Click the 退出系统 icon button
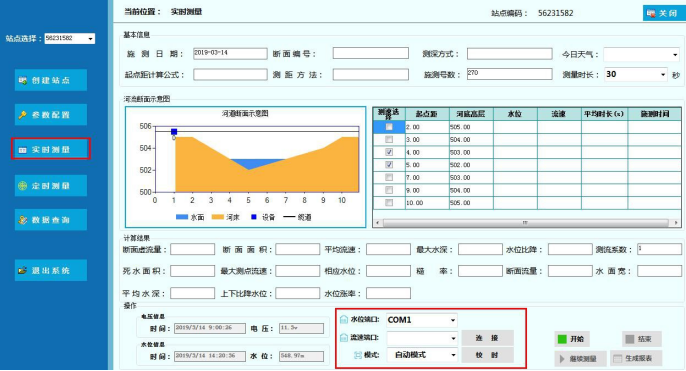The width and height of the screenshot is (686, 371). [23, 270]
